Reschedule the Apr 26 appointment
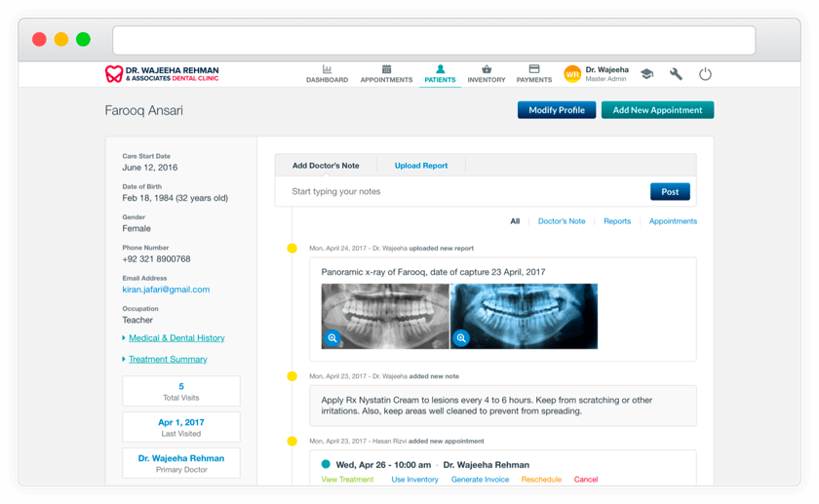The width and height of the screenshot is (819, 504). click(x=541, y=480)
